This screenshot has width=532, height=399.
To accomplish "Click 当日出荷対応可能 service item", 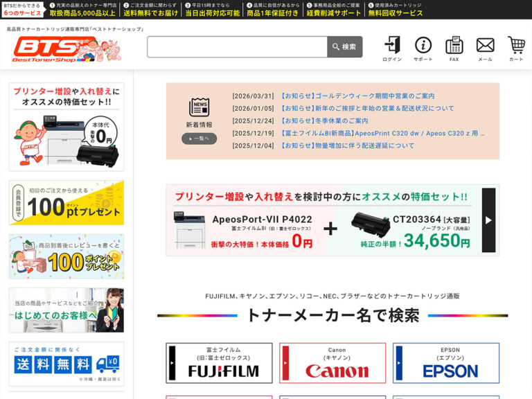I will (213, 10).
